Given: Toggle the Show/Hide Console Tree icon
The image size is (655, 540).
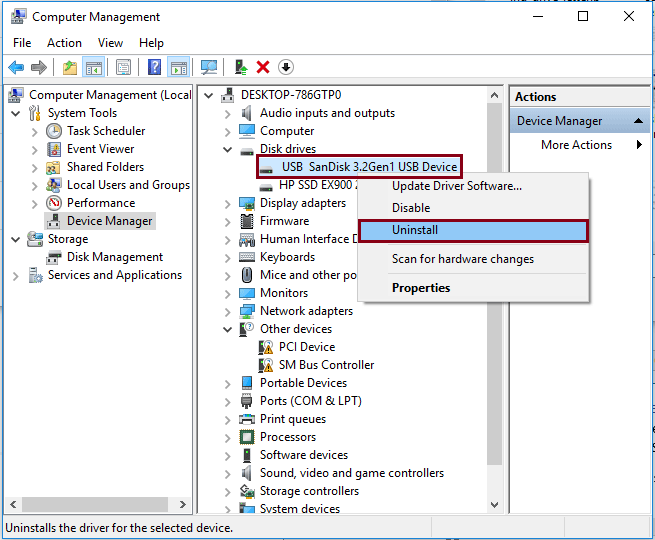Looking at the screenshot, I should pos(94,67).
